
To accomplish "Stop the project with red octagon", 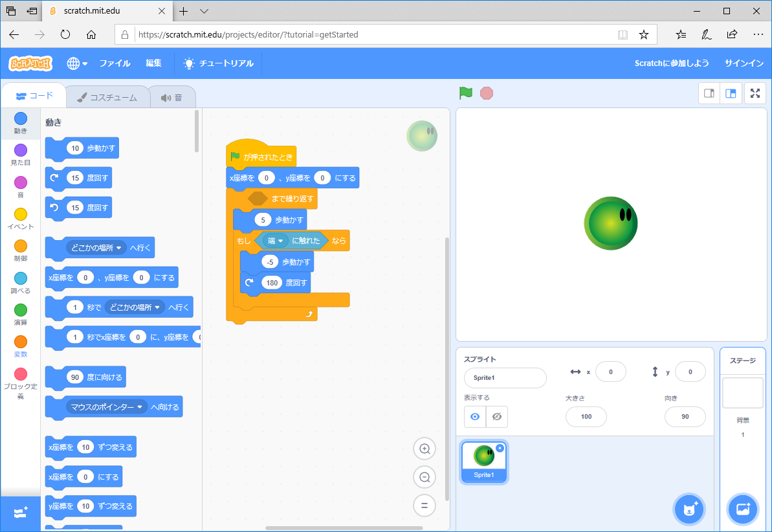I will click(x=487, y=93).
